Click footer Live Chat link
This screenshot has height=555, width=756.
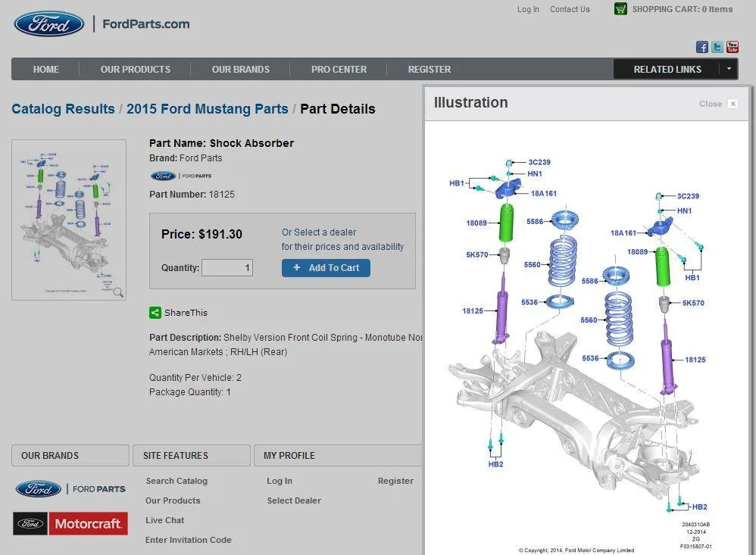point(165,520)
